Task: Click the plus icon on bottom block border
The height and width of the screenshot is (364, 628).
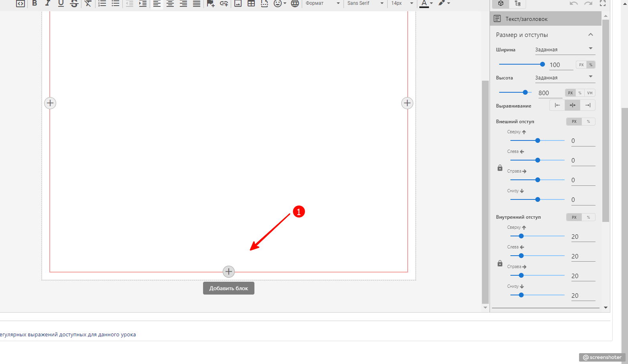Action: (x=229, y=272)
